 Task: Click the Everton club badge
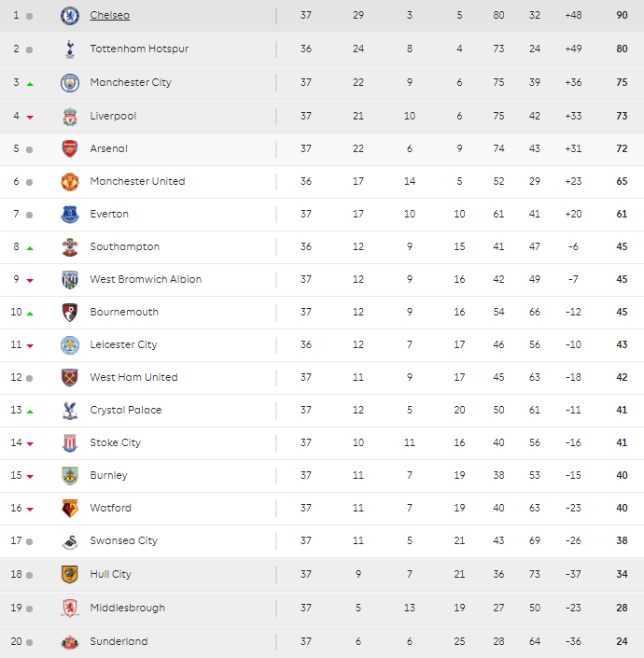point(70,215)
